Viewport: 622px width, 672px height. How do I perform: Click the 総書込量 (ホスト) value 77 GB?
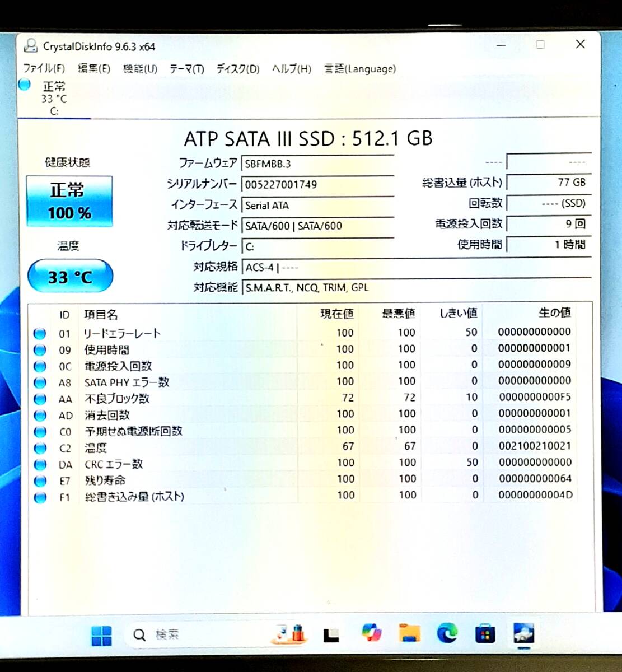coord(549,182)
